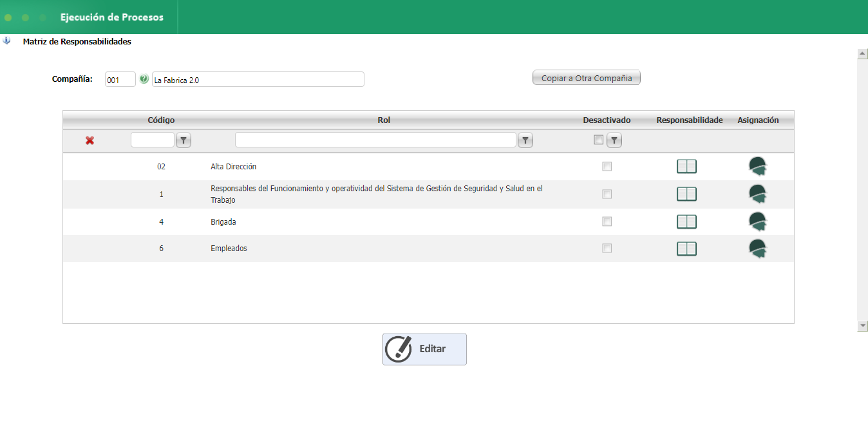Open the Desactivado column filter menu
Viewport: 868px width, 423px height.
[615, 140]
